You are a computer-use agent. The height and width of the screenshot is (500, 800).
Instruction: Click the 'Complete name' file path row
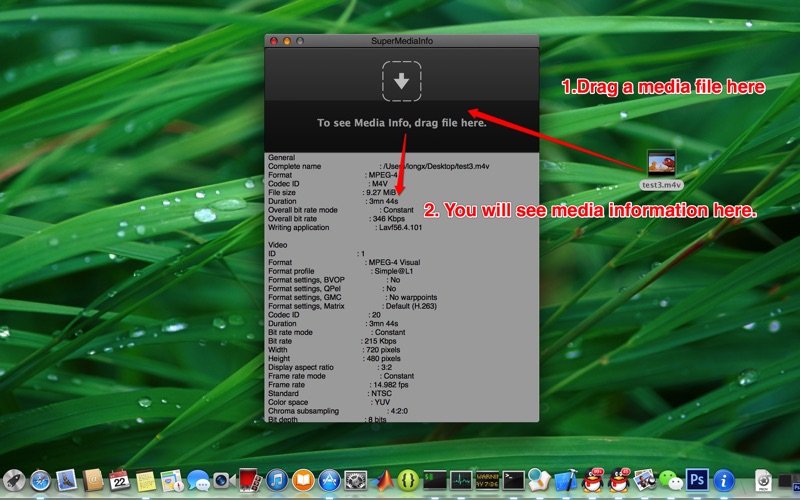click(x=379, y=166)
